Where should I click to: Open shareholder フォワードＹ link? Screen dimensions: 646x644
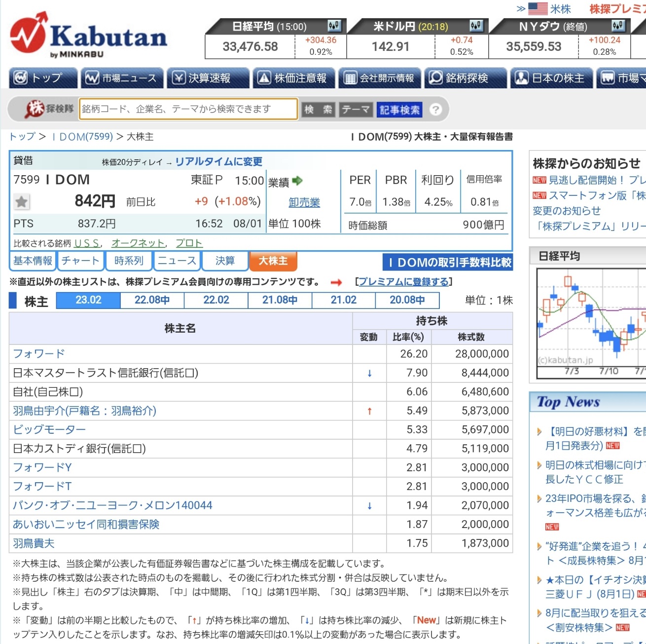pos(42,467)
